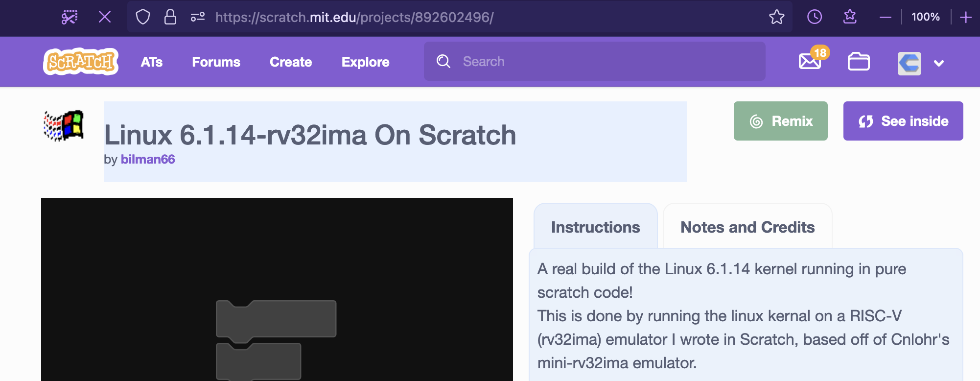This screenshot has width=980, height=381.
Task: Open site permissions controls icon
Action: pyautogui.click(x=198, y=17)
